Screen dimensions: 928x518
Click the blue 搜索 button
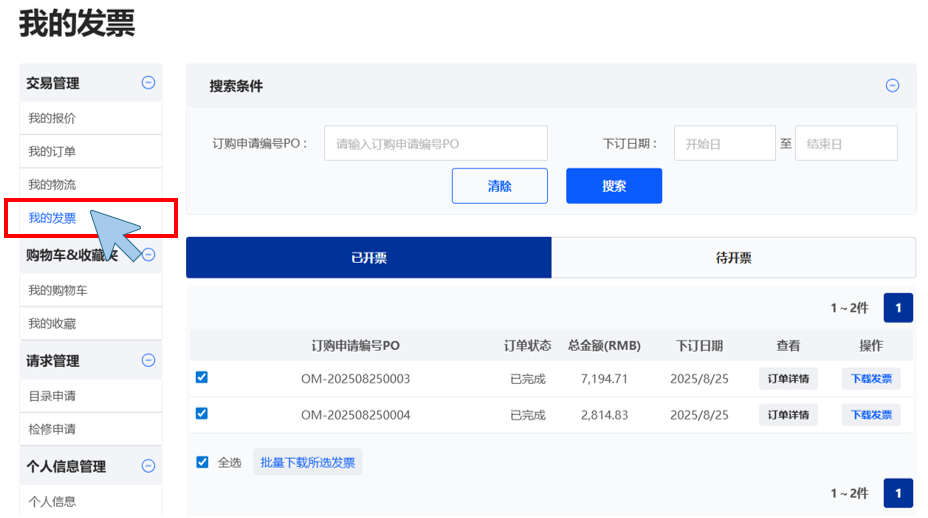click(613, 186)
